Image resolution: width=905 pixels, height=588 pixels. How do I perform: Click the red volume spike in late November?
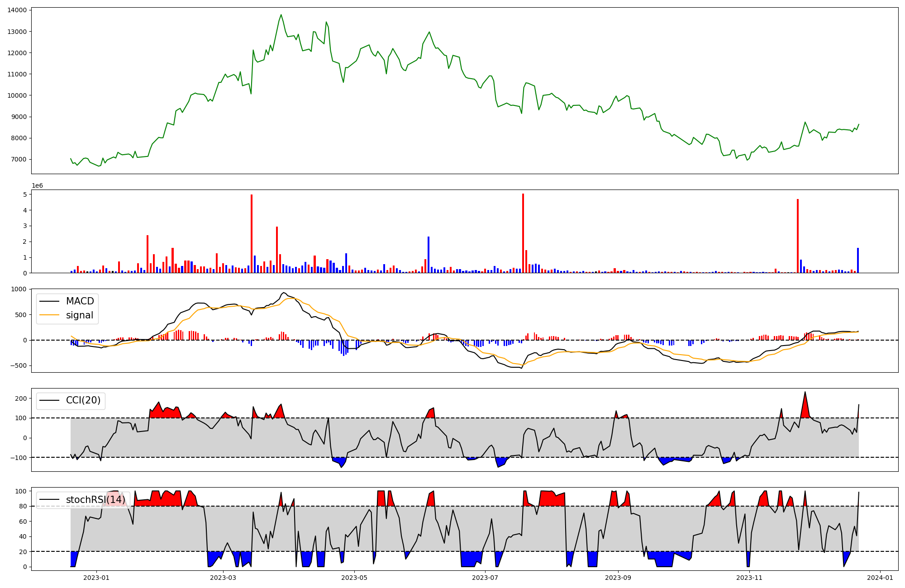(798, 236)
